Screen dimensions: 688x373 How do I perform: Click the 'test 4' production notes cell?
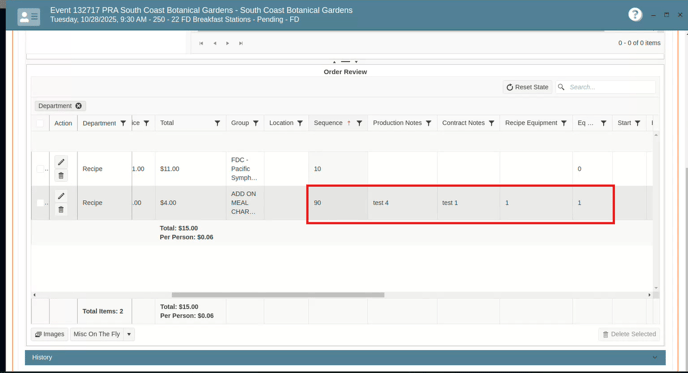tap(402, 203)
